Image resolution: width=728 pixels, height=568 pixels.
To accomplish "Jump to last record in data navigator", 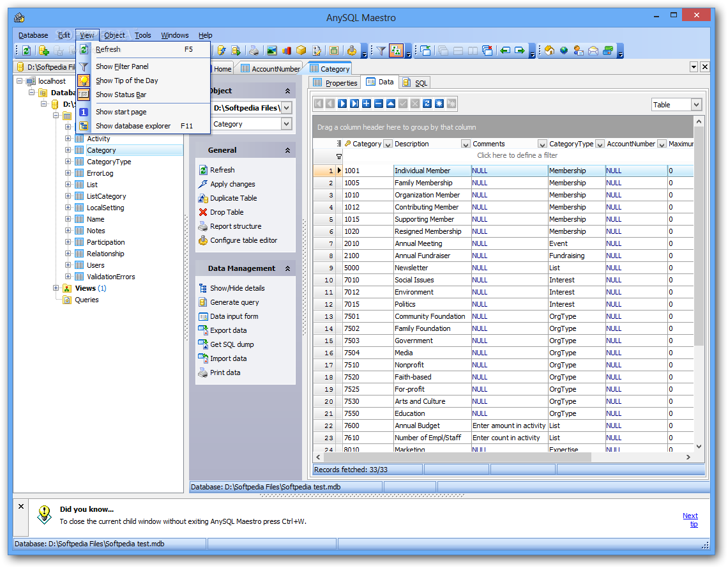I will coord(354,104).
